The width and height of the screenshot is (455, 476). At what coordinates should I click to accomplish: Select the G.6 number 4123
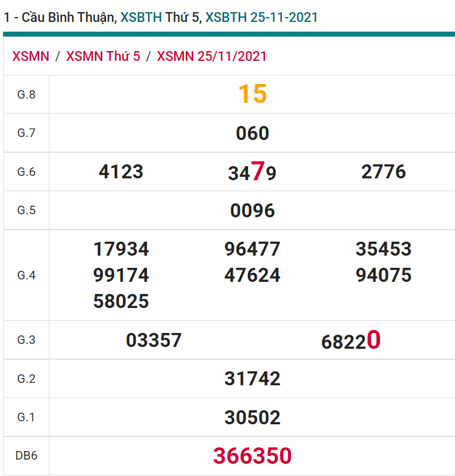click(121, 172)
